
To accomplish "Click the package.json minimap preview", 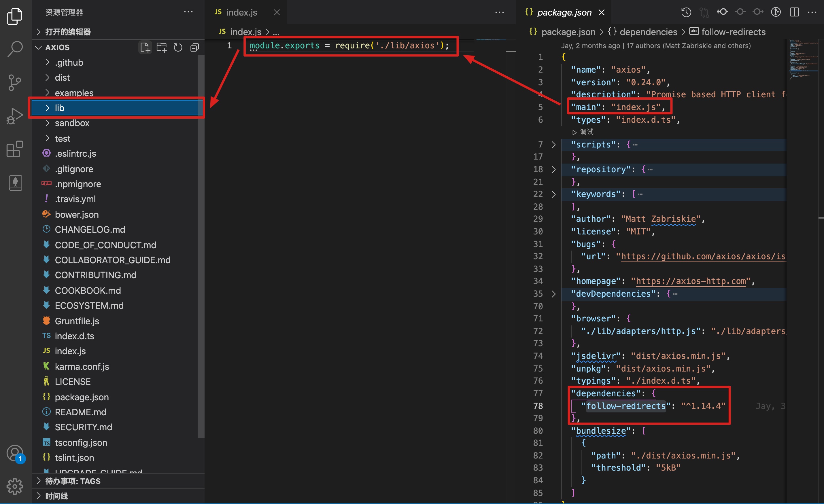I will (804, 60).
